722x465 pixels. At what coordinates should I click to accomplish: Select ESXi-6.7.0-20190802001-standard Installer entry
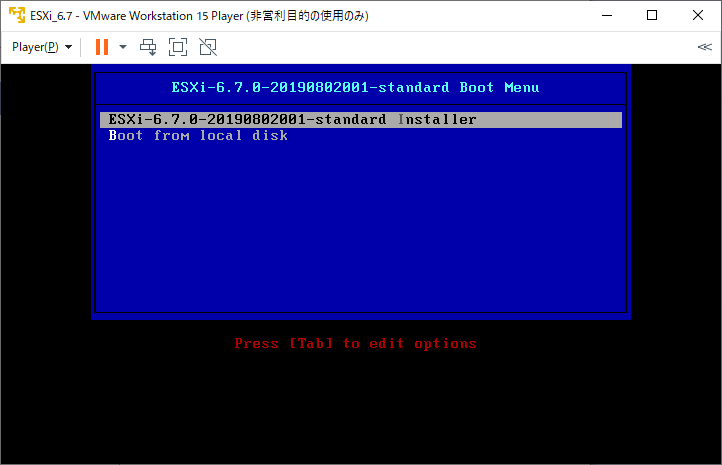(361, 120)
